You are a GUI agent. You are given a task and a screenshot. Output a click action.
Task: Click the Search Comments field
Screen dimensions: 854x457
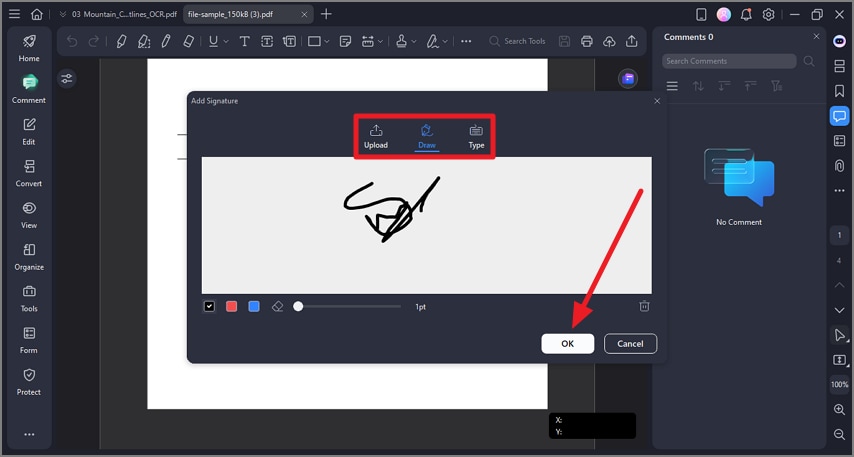tap(729, 61)
